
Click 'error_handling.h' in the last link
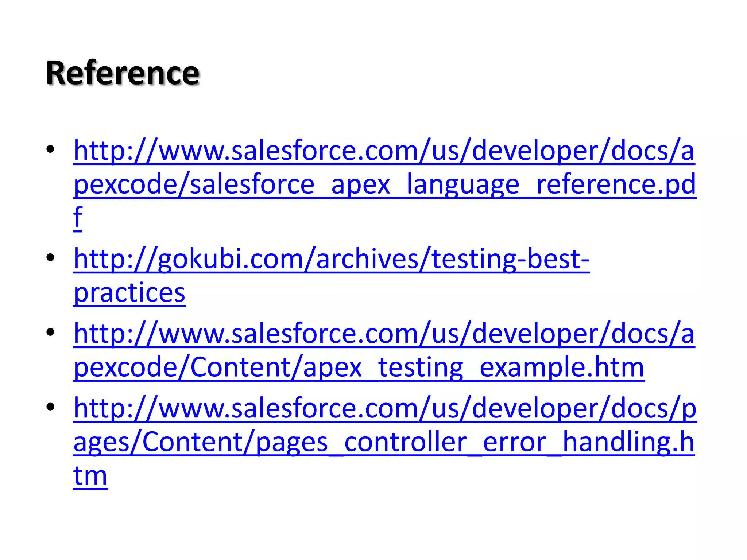pyautogui.click(x=589, y=442)
